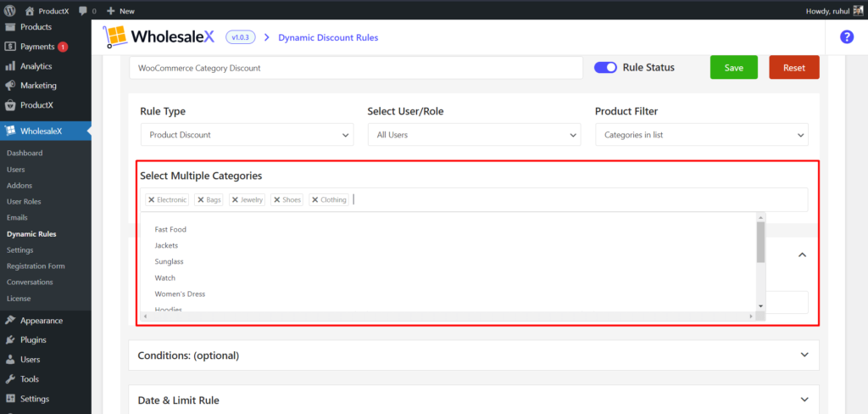This screenshot has width=868, height=414.
Task: Expand the Date & Limit Rule section
Action: tap(804, 400)
